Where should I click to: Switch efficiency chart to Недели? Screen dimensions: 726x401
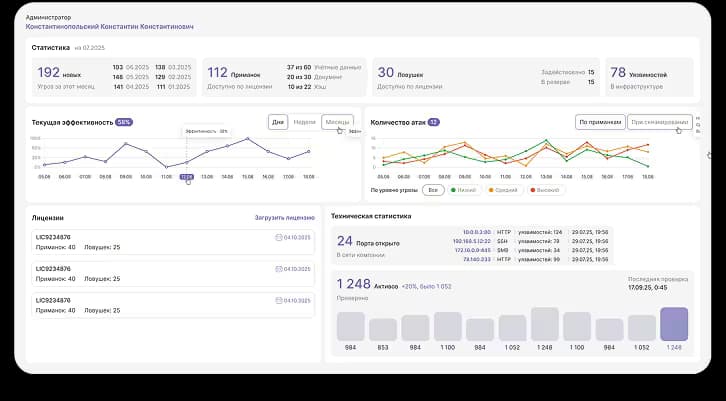point(306,122)
